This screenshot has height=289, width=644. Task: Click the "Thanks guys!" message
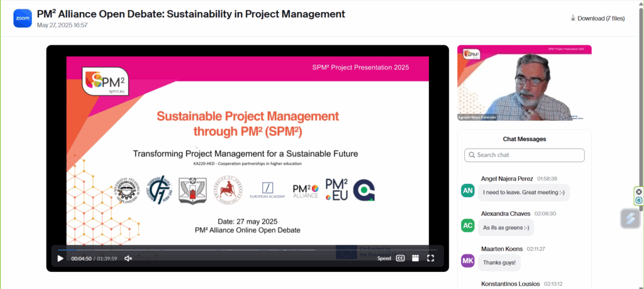tap(499, 263)
